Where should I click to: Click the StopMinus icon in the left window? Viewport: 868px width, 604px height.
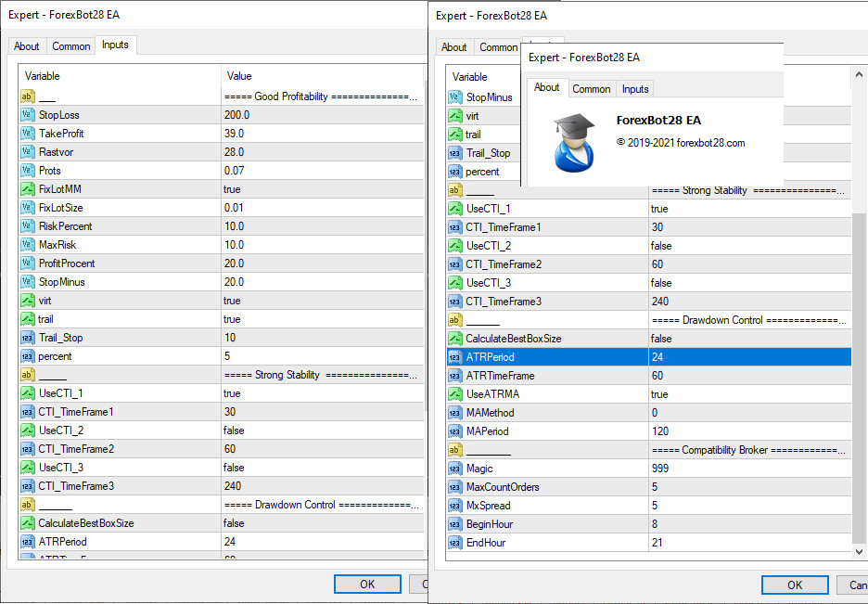click(x=28, y=282)
